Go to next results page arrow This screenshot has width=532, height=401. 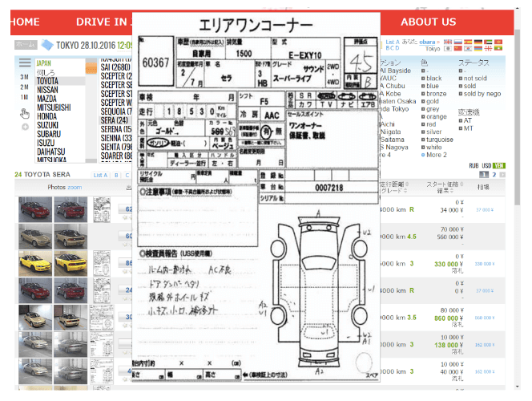502,175
